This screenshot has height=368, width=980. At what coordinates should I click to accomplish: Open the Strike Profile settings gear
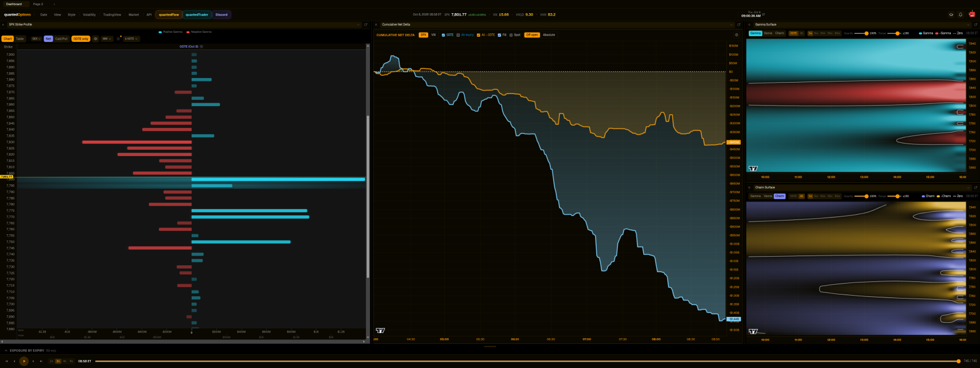pos(118,38)
